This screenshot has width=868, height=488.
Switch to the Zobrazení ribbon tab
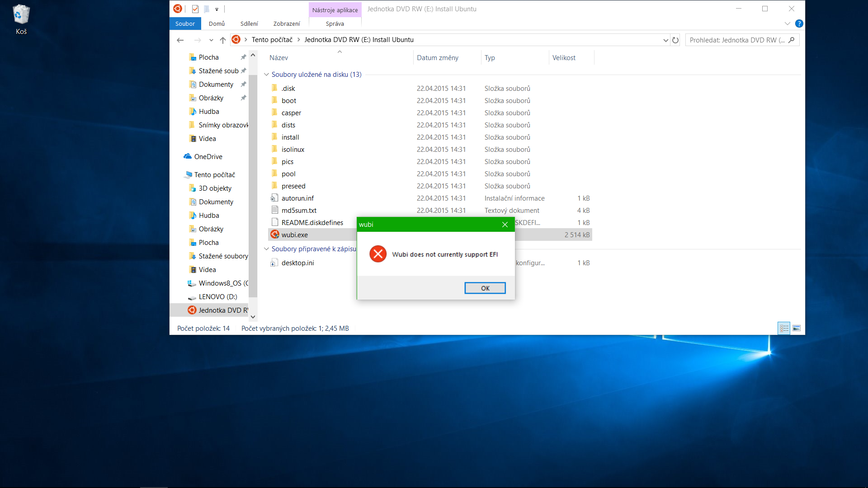pos(286,23)
